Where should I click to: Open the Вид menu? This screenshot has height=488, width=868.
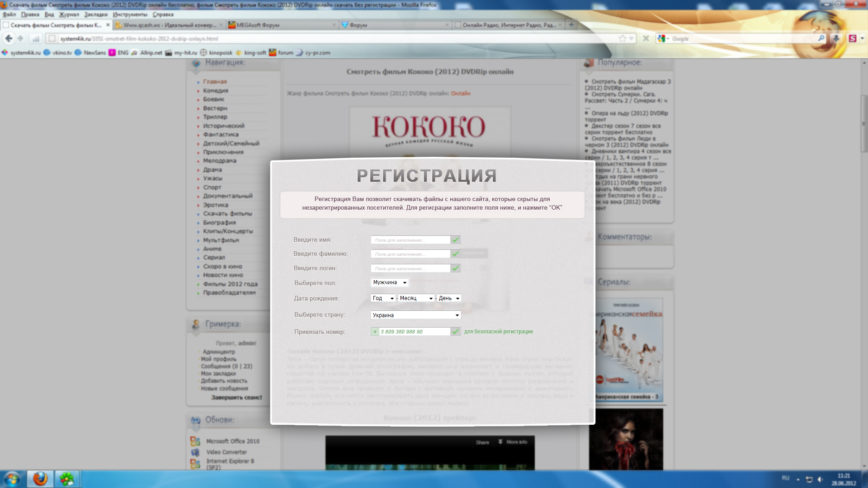point(49,14)
